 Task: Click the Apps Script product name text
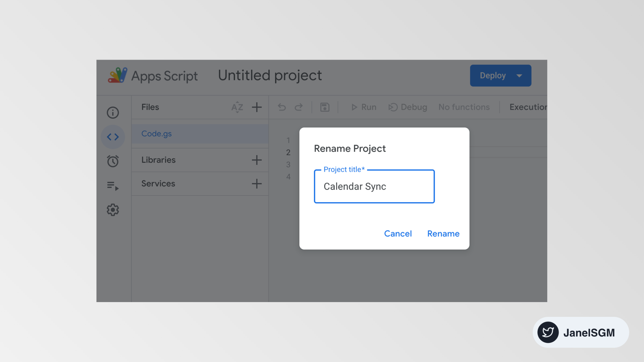[x=164, y=76]
